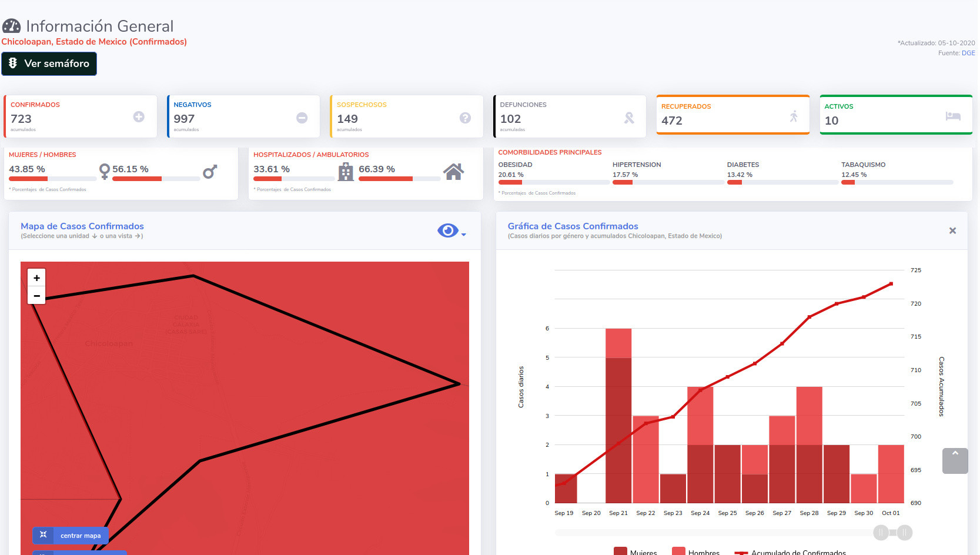Click the scroll-to-top arrow button
The image size is (980, 555).
[x=955, y=461]
